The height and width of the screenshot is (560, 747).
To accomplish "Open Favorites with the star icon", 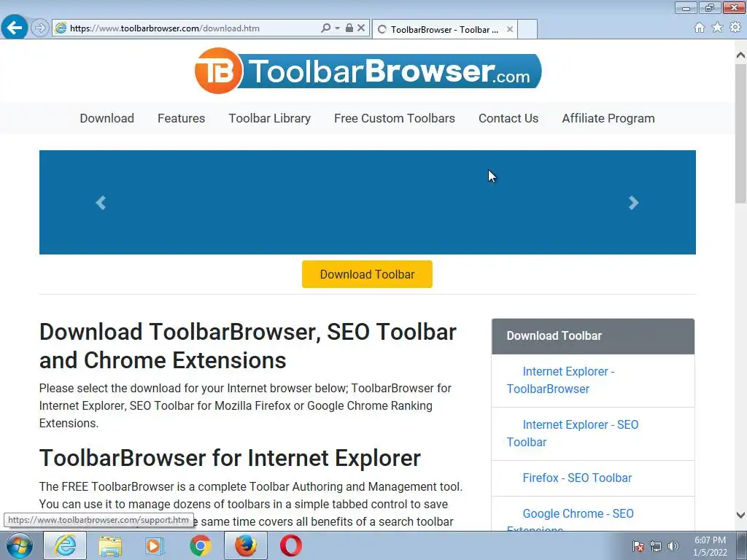I will click(717, 28).
